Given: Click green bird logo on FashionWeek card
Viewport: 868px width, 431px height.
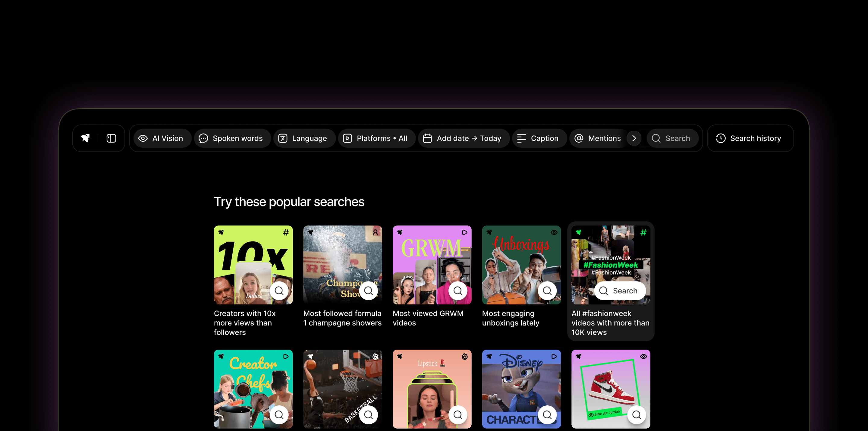Looking at the screenshot, I should coord(579,232).
